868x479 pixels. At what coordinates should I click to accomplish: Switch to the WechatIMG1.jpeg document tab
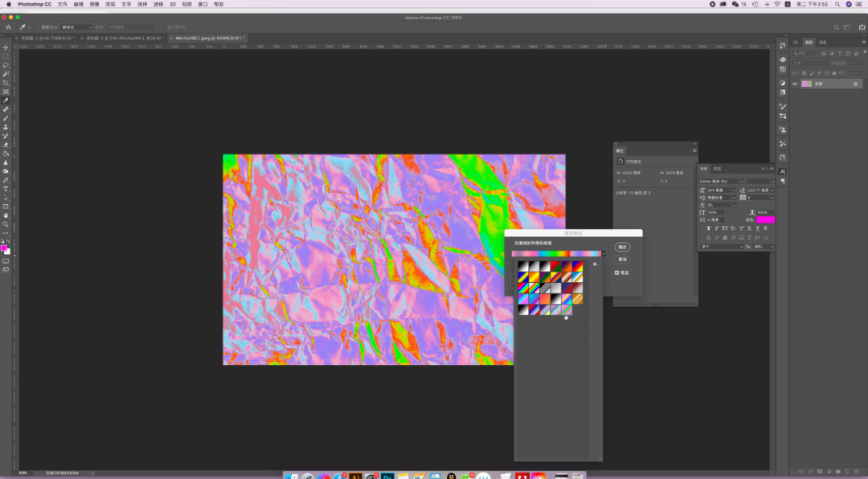pos(209,38)
